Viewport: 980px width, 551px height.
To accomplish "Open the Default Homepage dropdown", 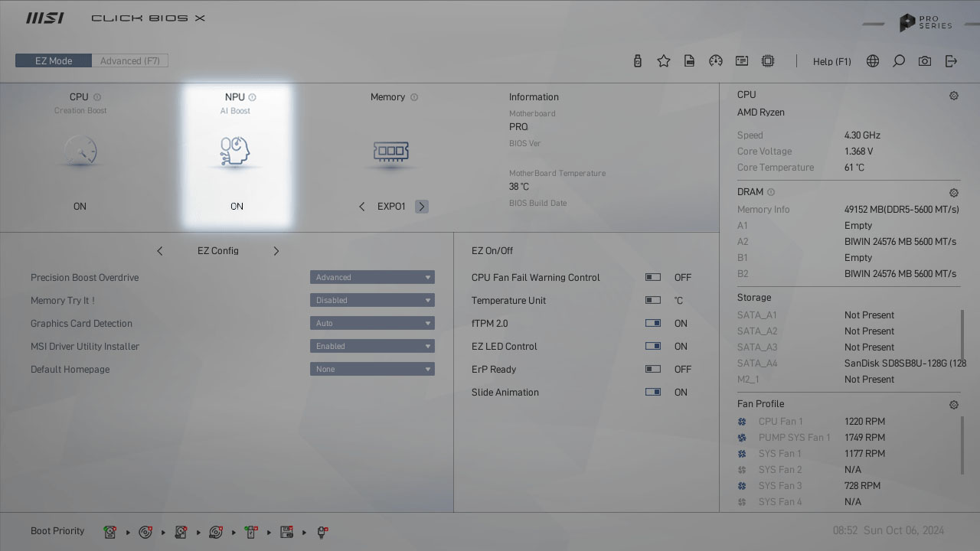I will [x=372, y=370].
